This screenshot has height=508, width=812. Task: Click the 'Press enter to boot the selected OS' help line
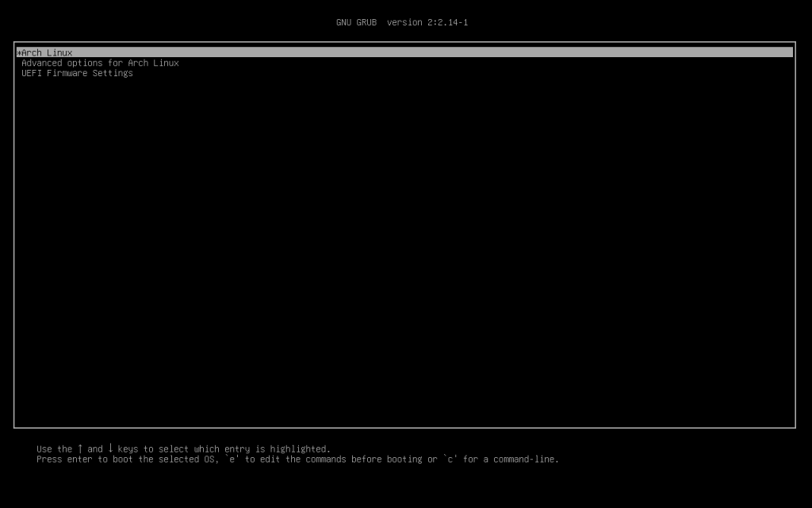(298, 460)
